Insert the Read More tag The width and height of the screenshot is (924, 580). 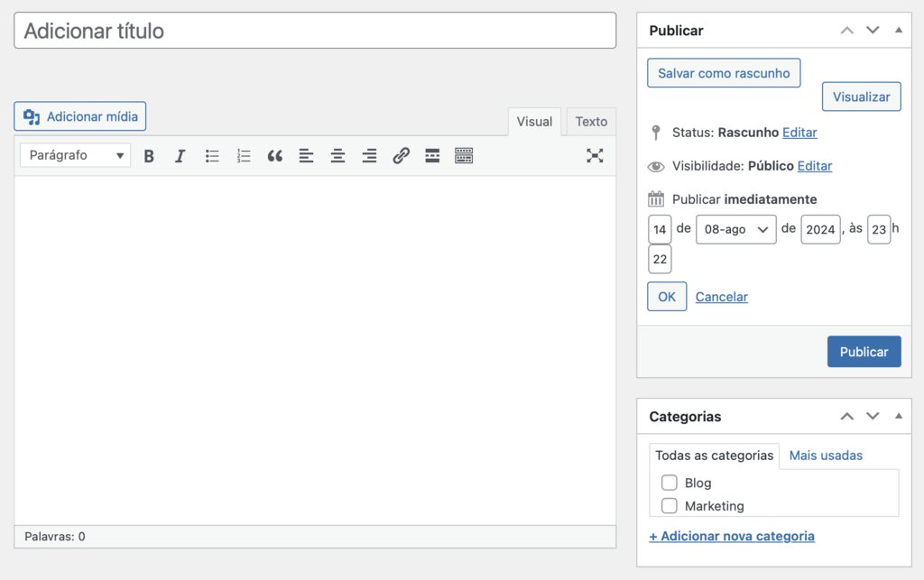point(432,155)
